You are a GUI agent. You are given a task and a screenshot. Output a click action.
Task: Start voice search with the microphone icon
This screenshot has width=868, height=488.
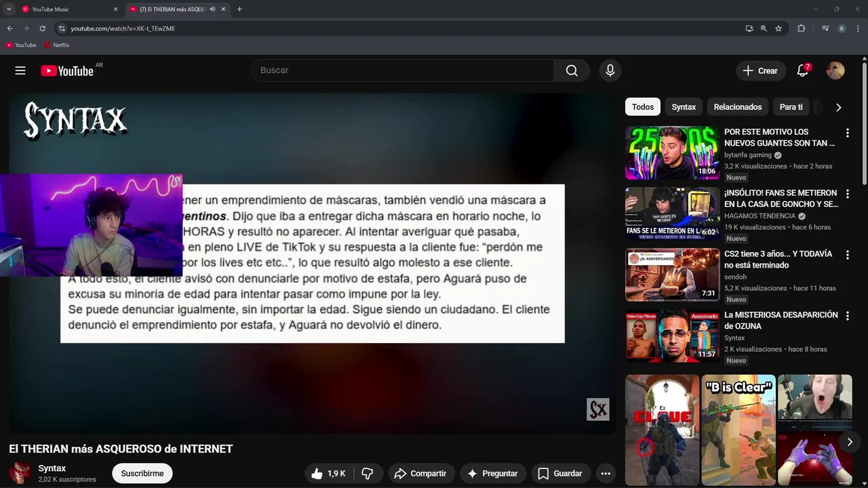[x=610, y=70]
